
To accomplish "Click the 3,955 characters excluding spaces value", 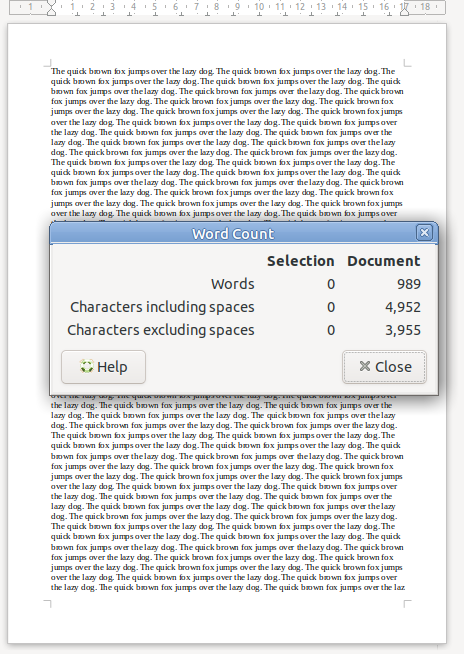I will click(403, 330).
